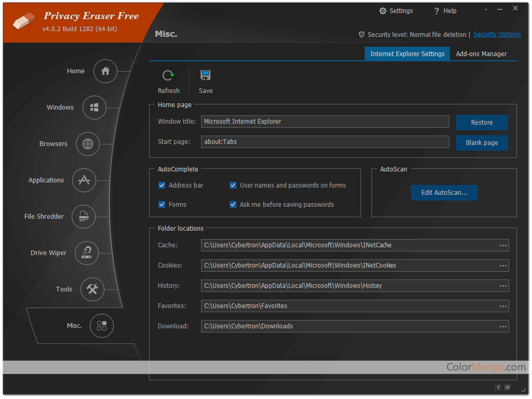Click the Refresh toolbar icon
The height and width of the screenshot is (399, 532).
point(168,76)
